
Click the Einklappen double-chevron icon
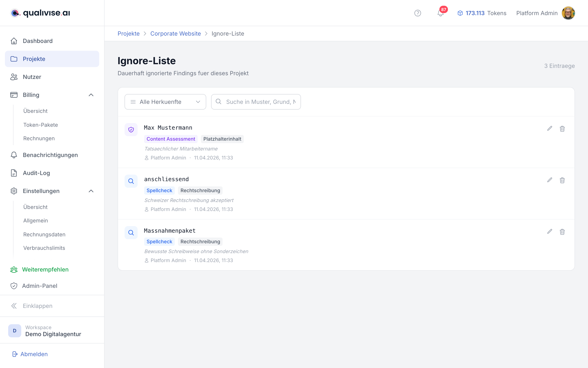(x=14, y=306)
